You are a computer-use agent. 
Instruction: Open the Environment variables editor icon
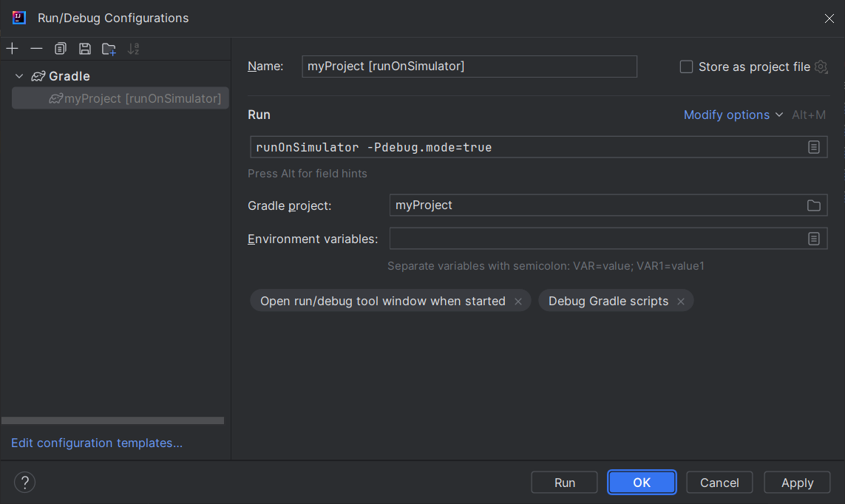pyautogui.click(x=813, y=239)
